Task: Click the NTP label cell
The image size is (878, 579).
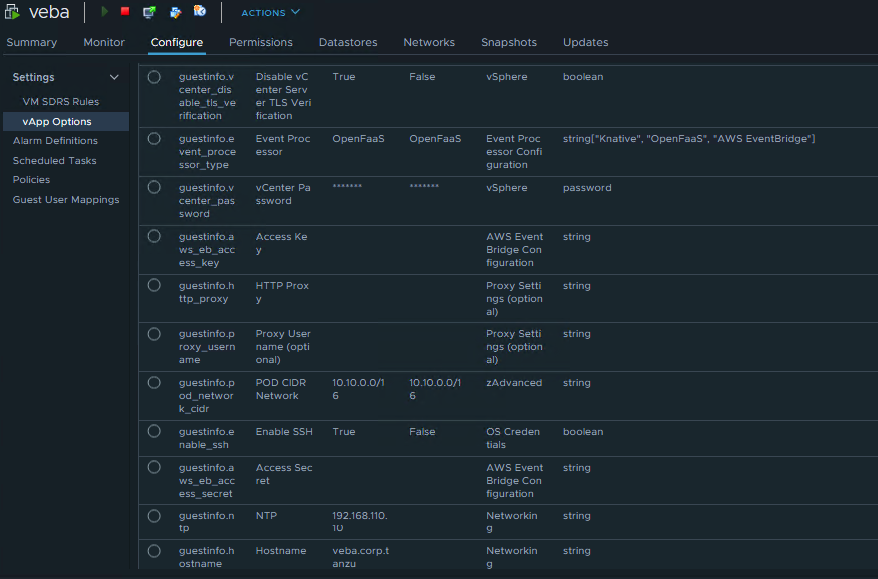Action: pyautogui.click(x=266, y=516)
